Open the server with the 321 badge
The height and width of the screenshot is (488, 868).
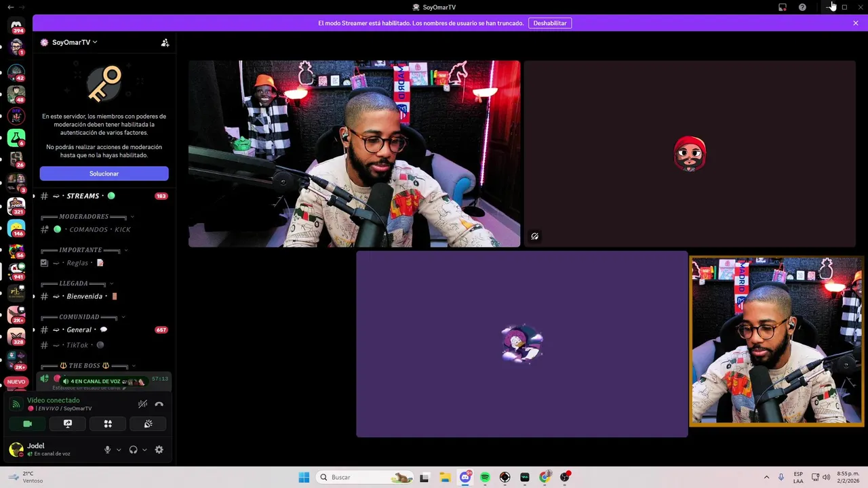(x=16, y=205)
